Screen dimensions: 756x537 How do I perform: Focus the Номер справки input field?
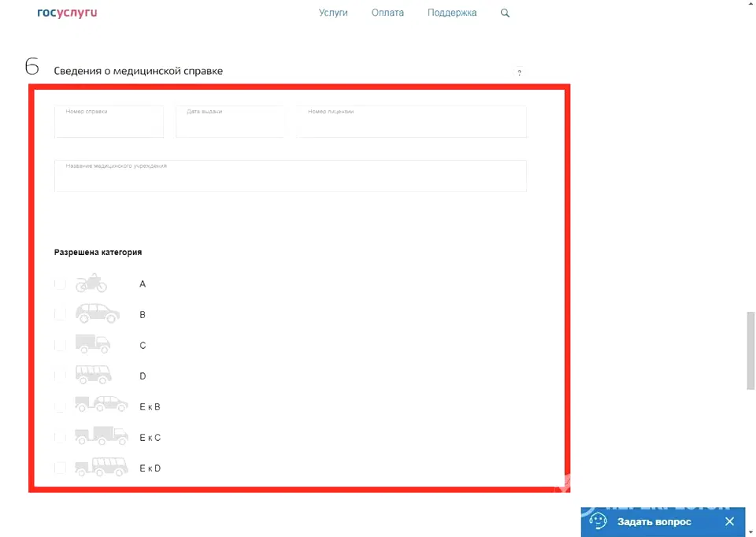tap(109, 123)
